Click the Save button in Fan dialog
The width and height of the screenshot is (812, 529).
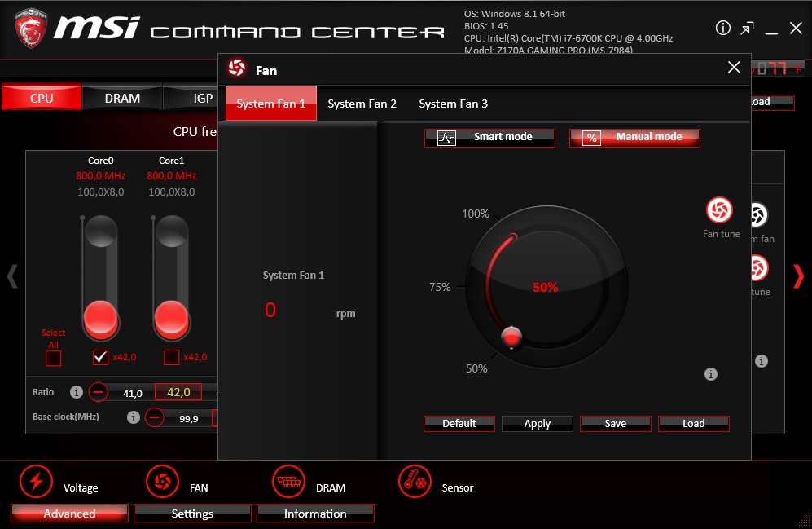(615, 423)
